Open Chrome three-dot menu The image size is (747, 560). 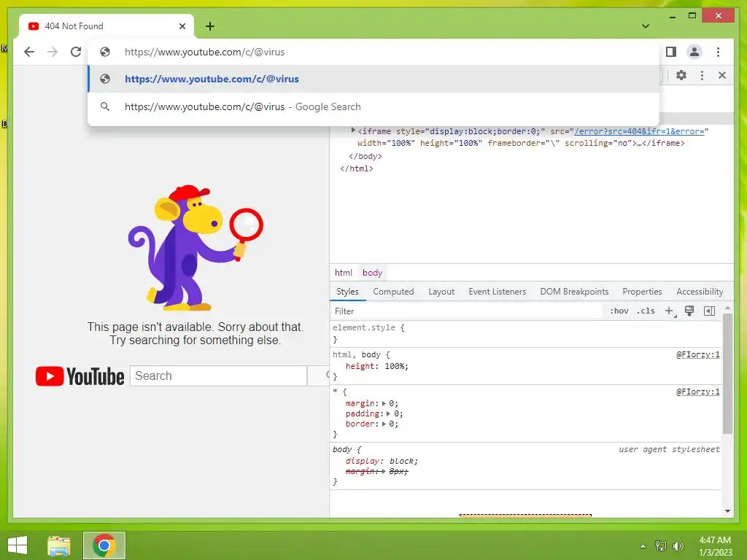pos(718,52)
